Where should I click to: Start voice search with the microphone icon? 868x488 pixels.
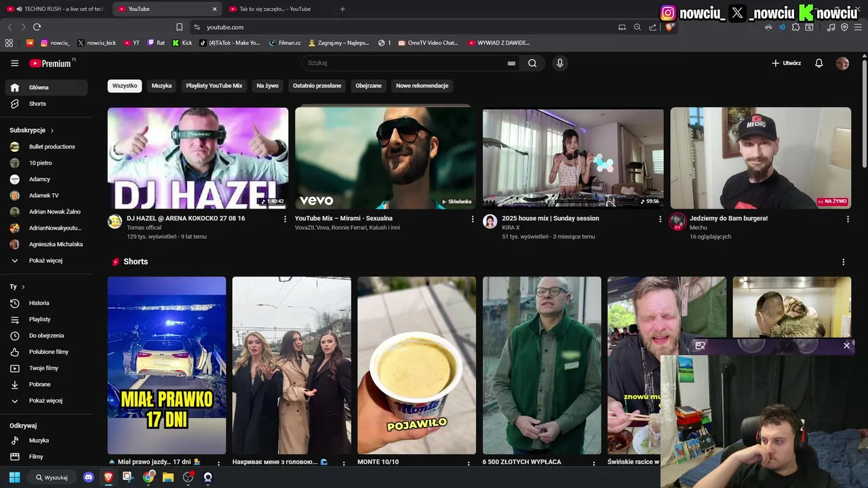pyautogui.click(x=559, y=63)
